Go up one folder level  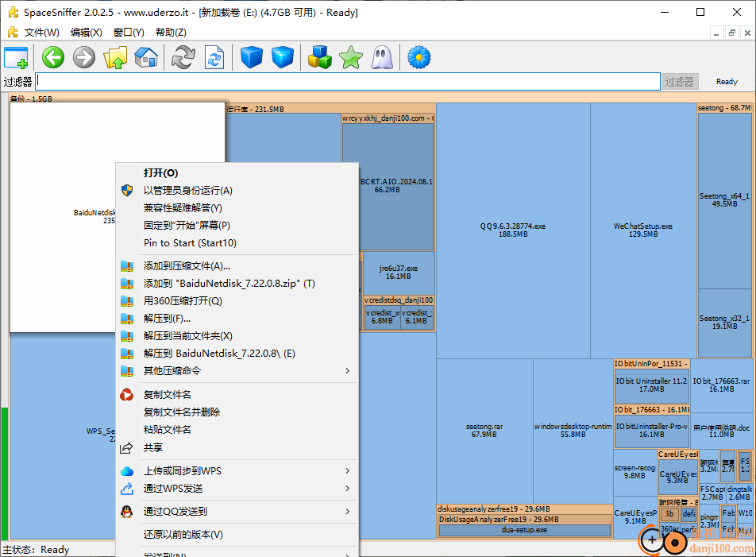pos(115,57)
